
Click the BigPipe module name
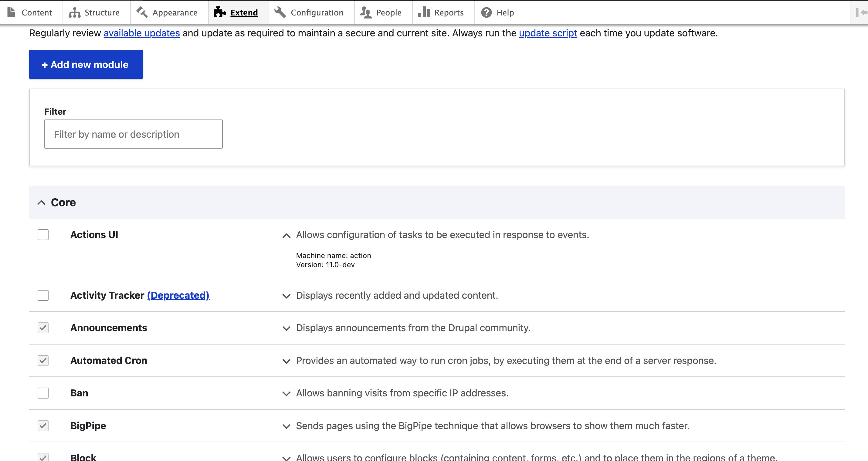(x=88, y=426)
